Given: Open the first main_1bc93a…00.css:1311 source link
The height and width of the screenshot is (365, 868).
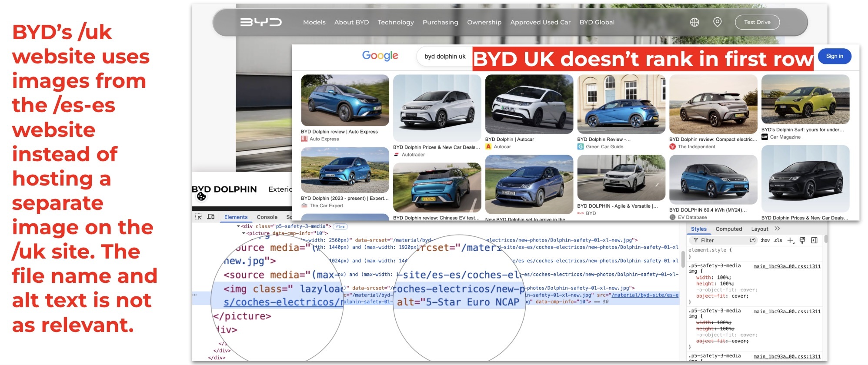Looking at the screenshot, I should tap(787, 266).
